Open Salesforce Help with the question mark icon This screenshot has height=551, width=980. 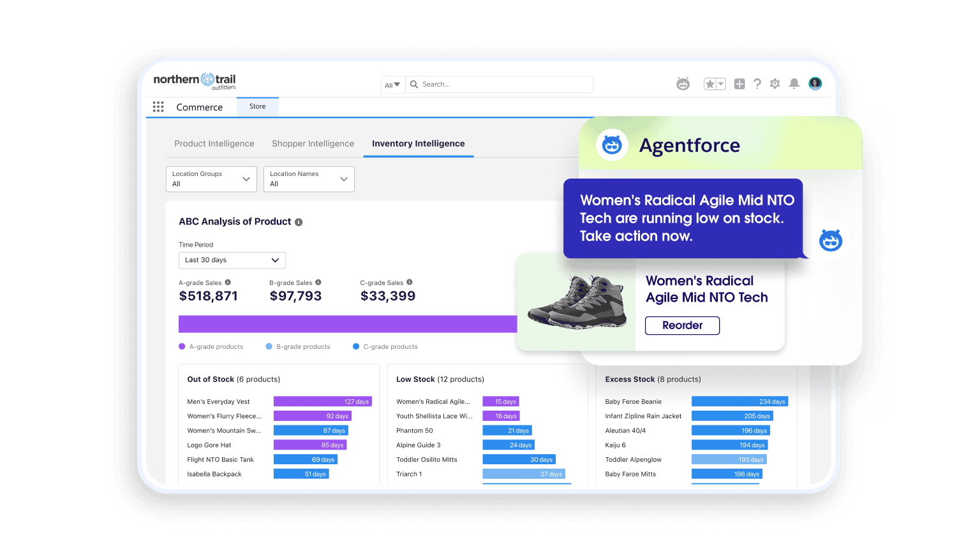(757, 84)
